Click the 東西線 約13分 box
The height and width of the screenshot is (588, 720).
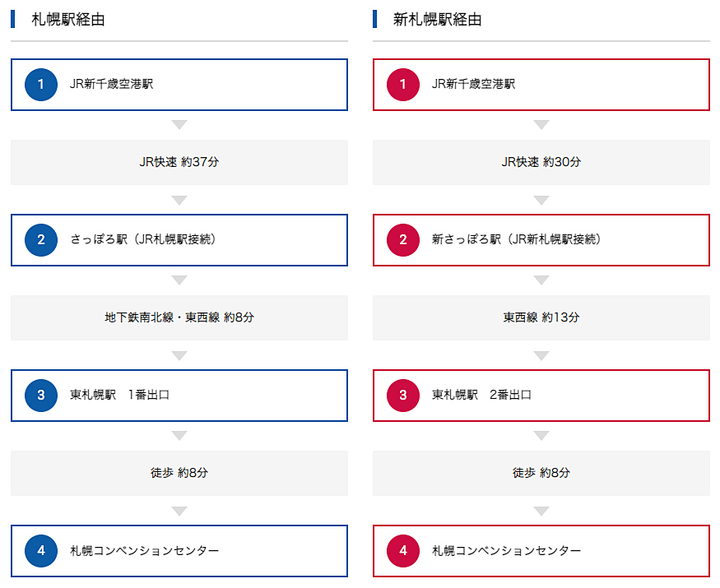(541, 317)
